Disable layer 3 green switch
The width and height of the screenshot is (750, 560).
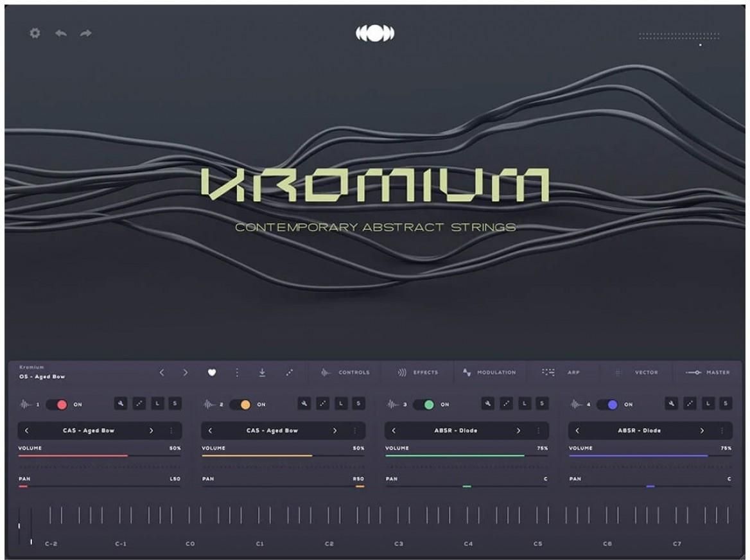[424, 405]
